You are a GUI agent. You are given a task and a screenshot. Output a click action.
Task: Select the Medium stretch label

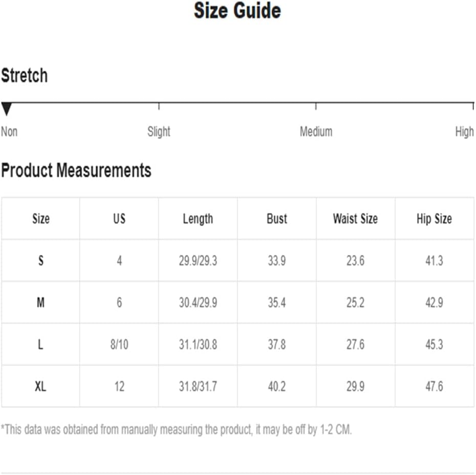[x=316, y=132]
